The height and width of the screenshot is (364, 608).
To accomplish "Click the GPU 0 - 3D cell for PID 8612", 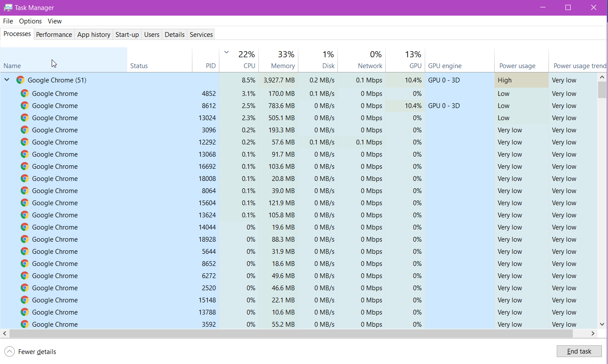I will coord(460,105).
